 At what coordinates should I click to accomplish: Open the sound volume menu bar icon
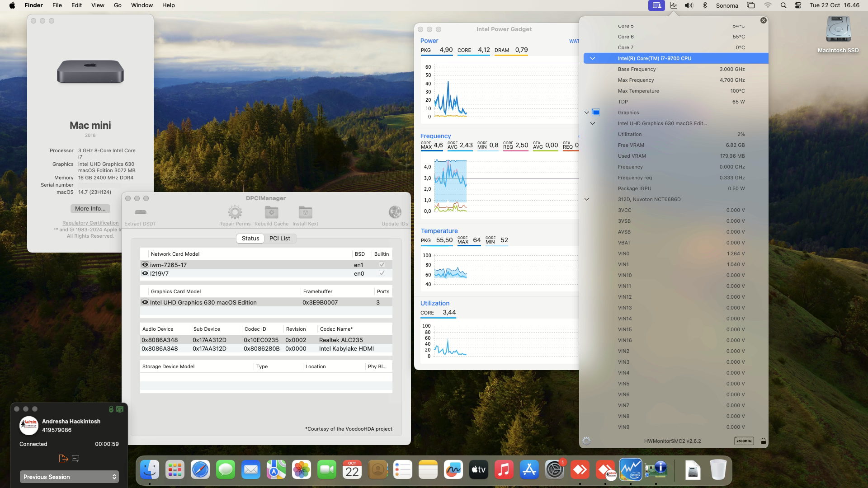click(689, 5)
